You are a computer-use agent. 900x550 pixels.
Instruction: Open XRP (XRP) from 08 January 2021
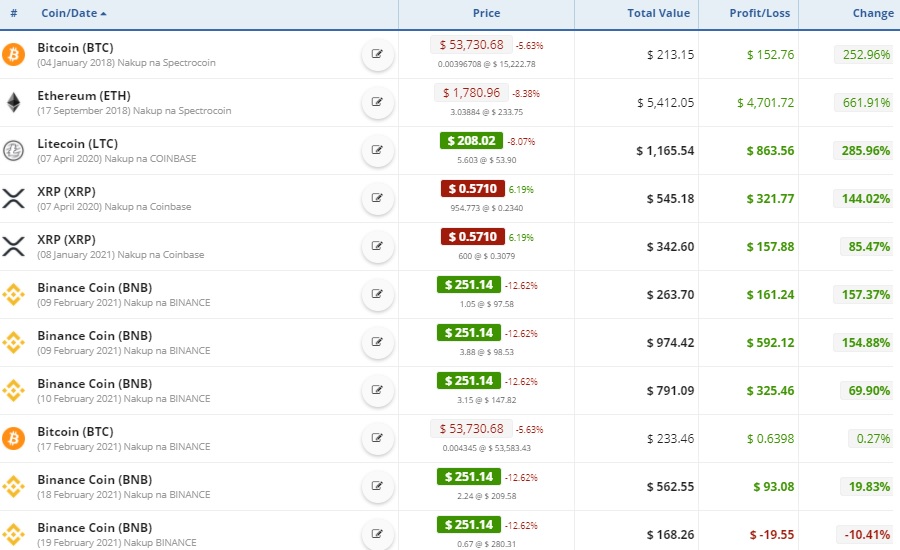tap(67, 239)
